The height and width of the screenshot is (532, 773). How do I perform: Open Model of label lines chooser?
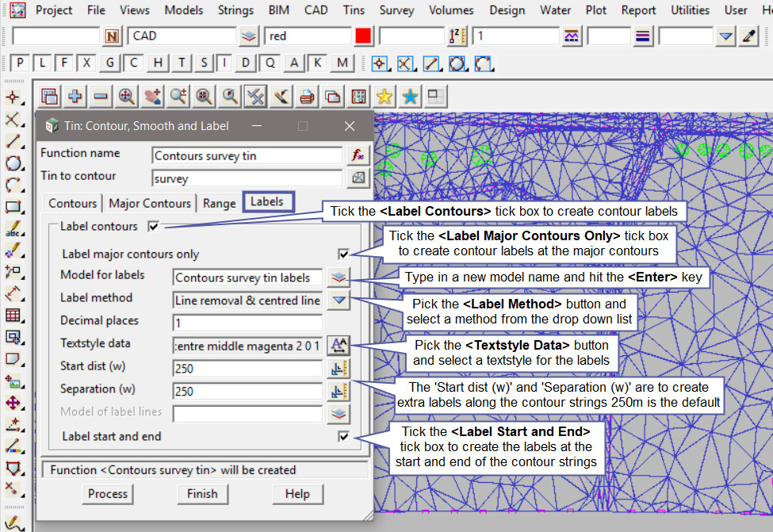339,414
